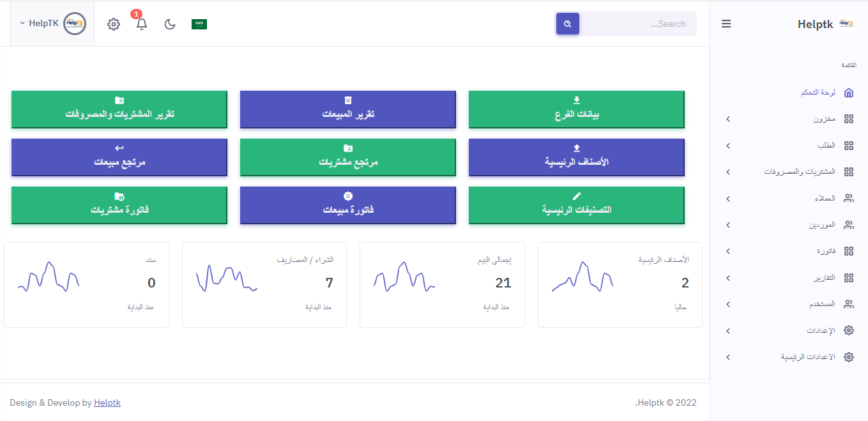Image resolution: width=868 pixels, height=421 pixels.
Task: Click the تقرير المبيعات button
Action: coord(348,109)
